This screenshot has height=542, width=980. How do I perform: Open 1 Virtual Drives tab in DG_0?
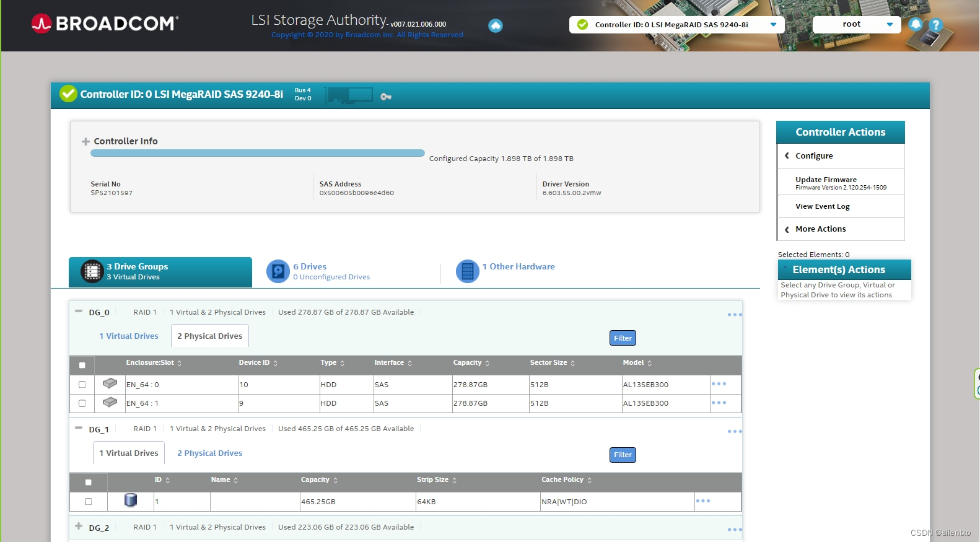click(x=129, y=336)
